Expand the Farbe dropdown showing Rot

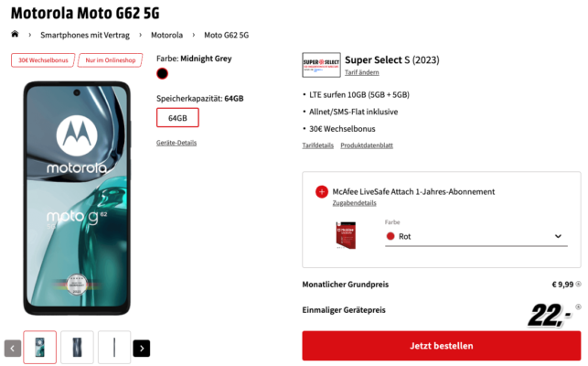[476, 236]
